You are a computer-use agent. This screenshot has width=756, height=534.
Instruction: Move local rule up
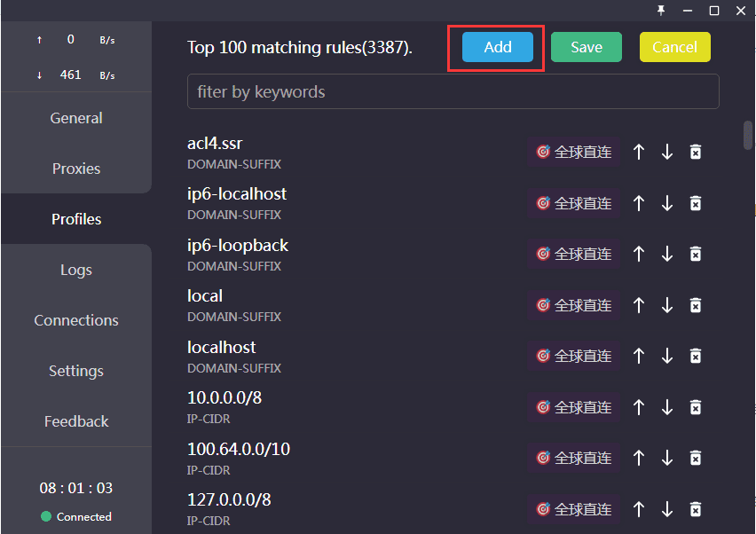pos(639,305)
